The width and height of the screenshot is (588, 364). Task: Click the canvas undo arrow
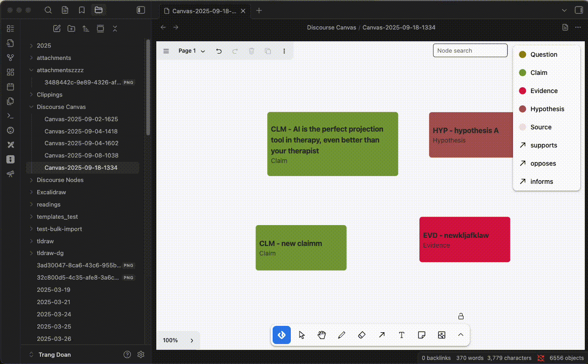pyautogui.click(x=219, y=51)
